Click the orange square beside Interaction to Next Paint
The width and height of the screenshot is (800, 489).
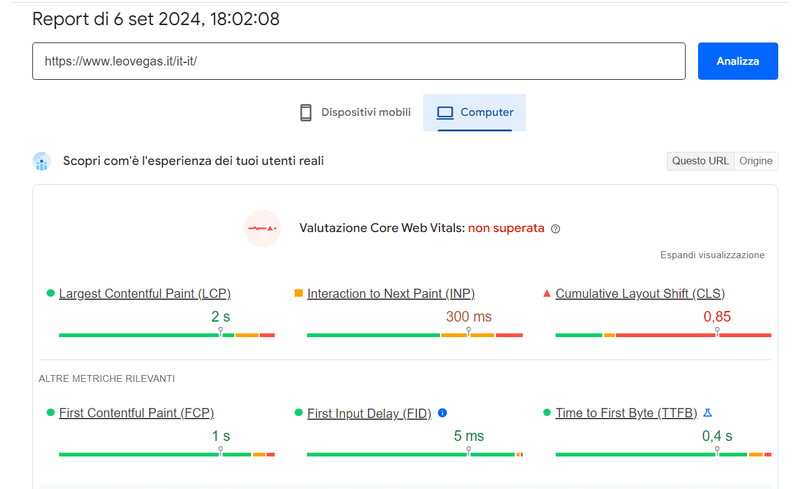(x=298, y=293)
